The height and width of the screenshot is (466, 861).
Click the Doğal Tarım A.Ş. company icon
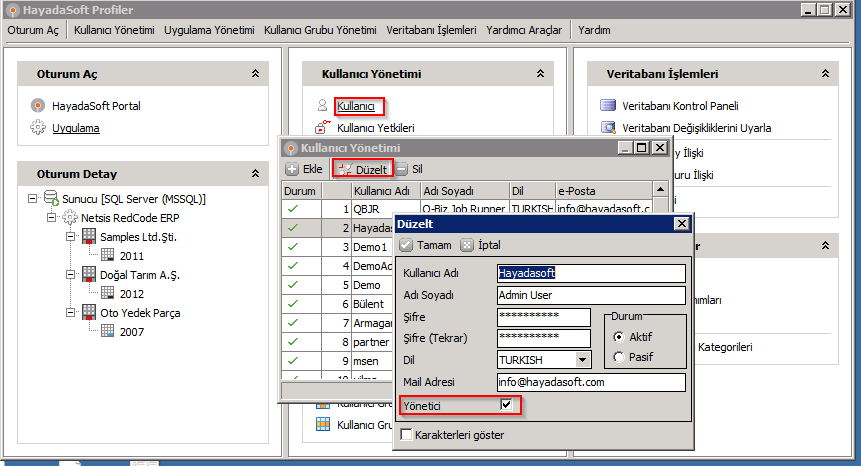click(89, 274)
